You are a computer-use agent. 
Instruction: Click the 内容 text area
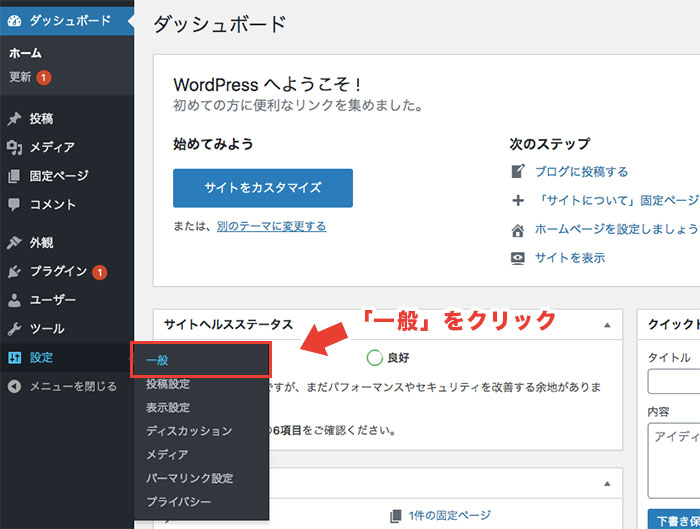pos(674,460)
